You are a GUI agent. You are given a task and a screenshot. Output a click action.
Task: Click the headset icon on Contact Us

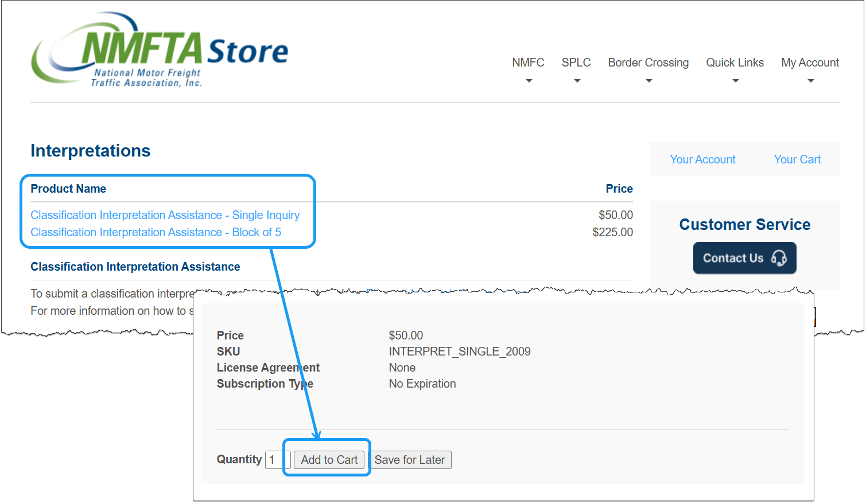[x=779, y=258]
